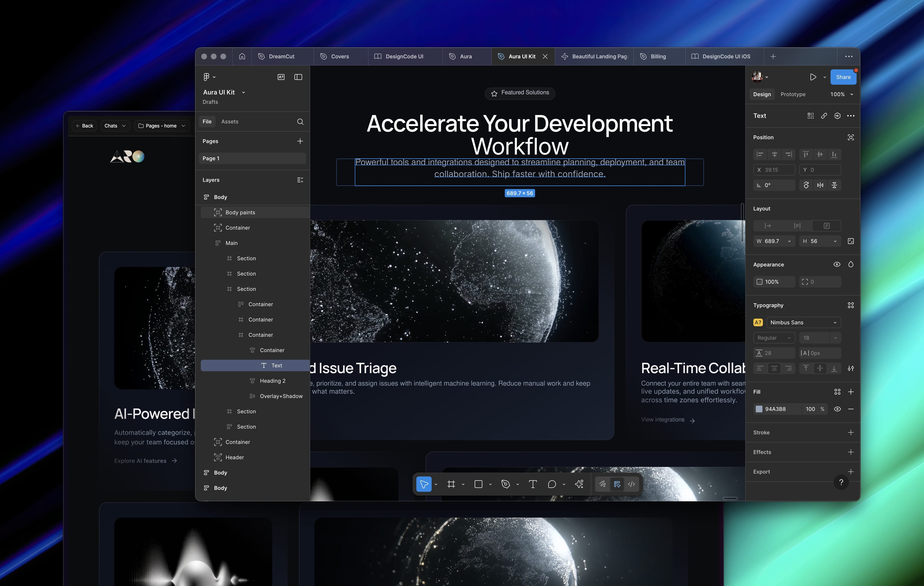This screenshot has height=586, width=924.
Task: Flip the selection horizontally
Action: point(820,185)
